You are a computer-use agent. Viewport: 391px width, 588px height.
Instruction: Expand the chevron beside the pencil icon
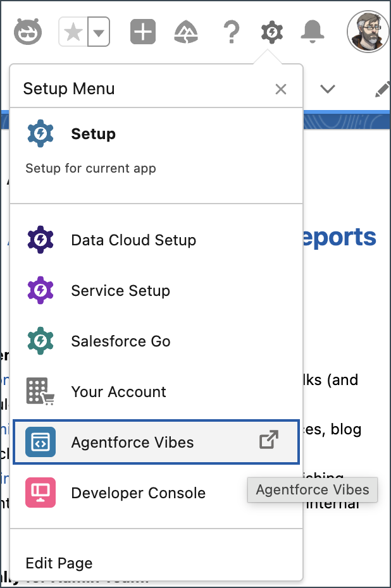tap(327, 89)
